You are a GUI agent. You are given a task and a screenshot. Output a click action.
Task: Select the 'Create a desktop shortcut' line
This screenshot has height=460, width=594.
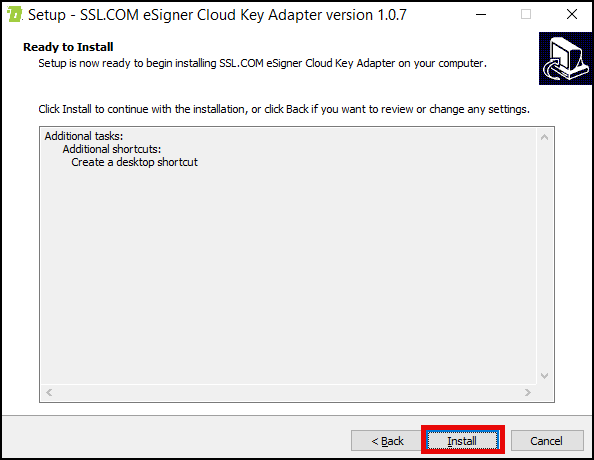[134, 162]
